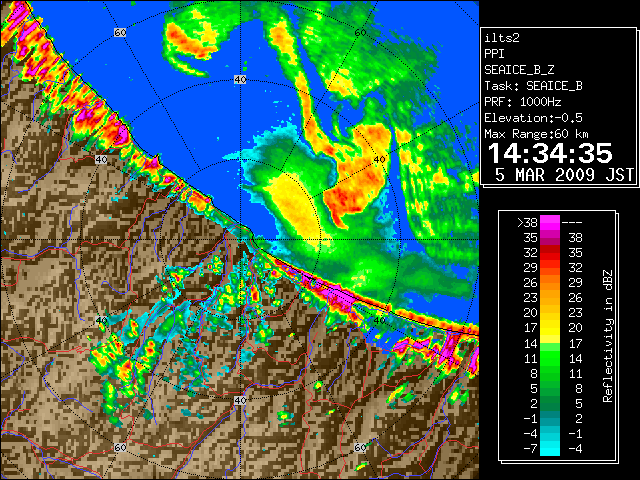
Task: Select the >38 legend value
Action: (527, 223)
